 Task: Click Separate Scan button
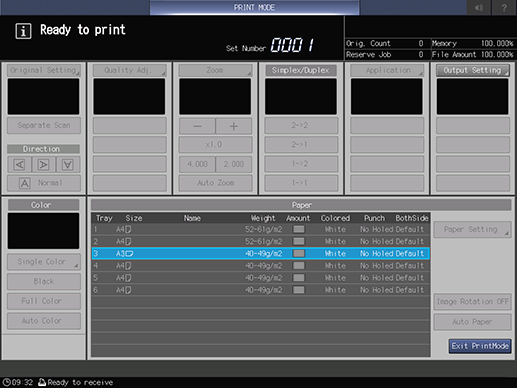[44, 125]
